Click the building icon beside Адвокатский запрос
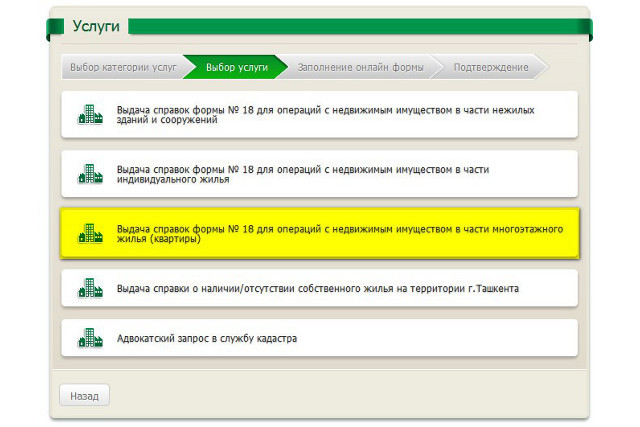 (90, 338)
